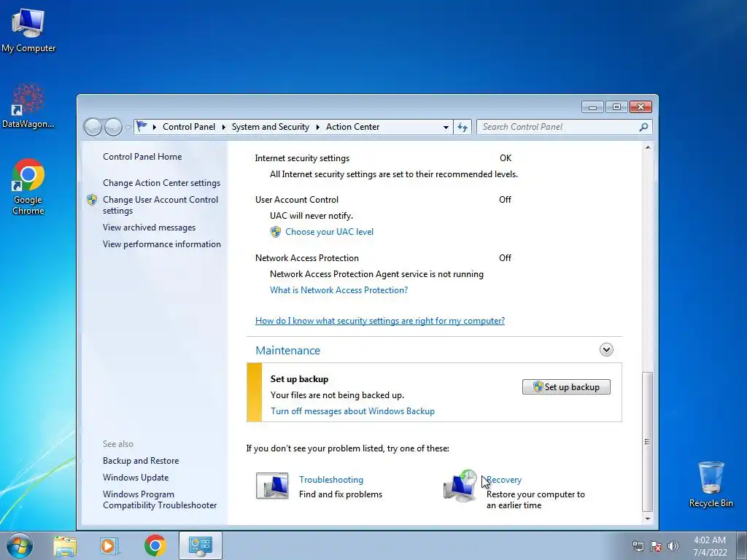747x560 pixels.
Task: Open Change Action Center settings
Action: (x=161, y=183)
